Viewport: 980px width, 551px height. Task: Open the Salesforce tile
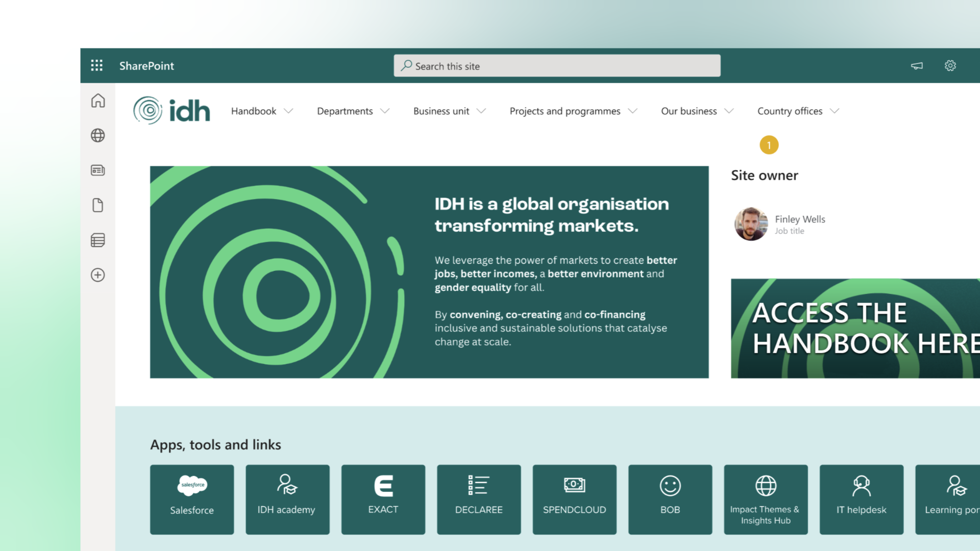(192, 499)
